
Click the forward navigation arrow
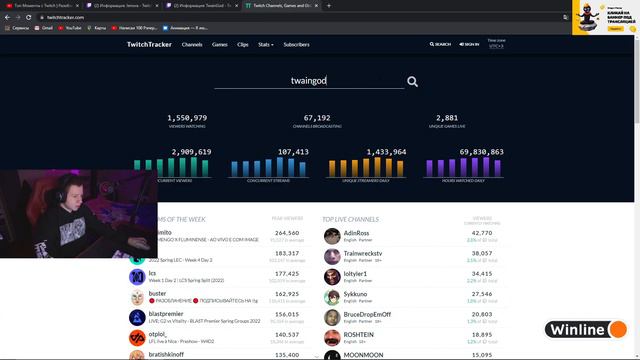[18, 18]
